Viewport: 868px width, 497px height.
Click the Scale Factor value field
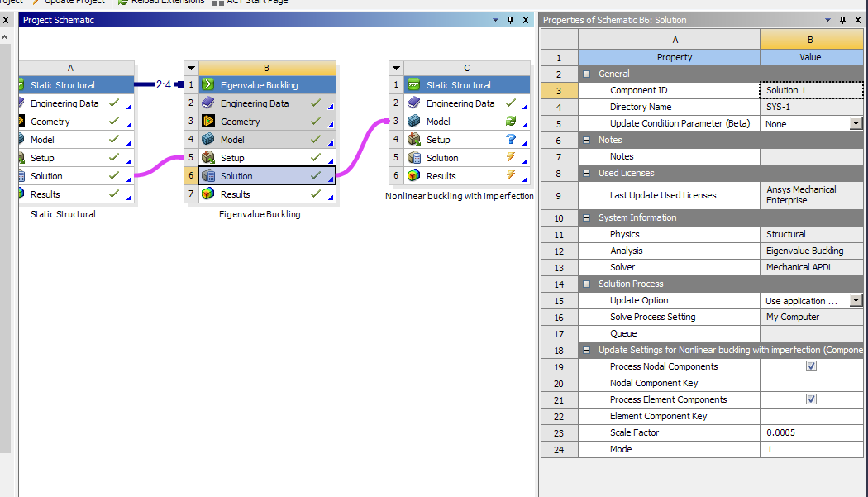click(x=810, y=432)
